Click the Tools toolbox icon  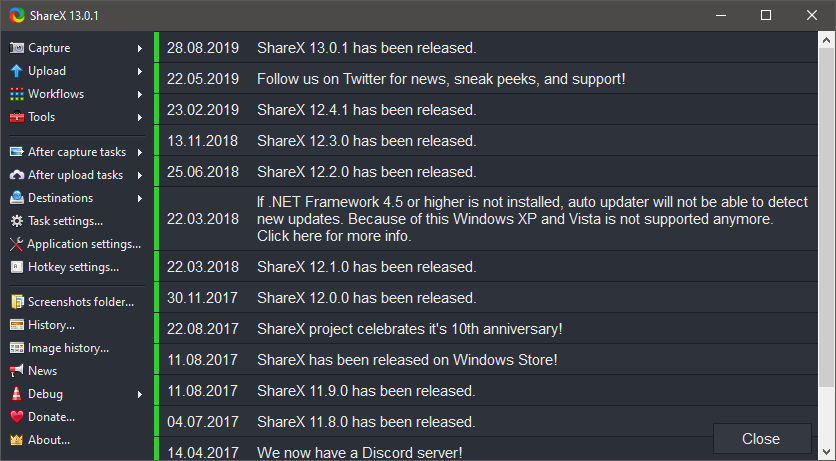(x=16, y=117)
